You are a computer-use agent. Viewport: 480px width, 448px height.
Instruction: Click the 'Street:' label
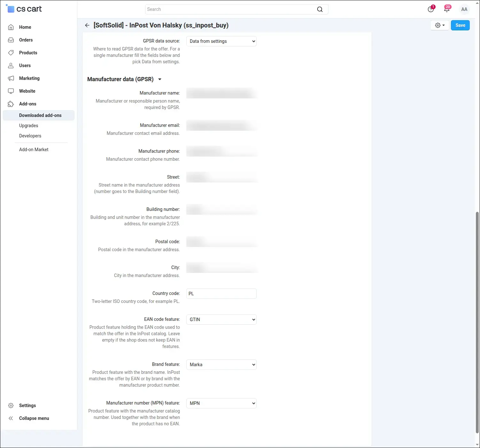(174, 177)
